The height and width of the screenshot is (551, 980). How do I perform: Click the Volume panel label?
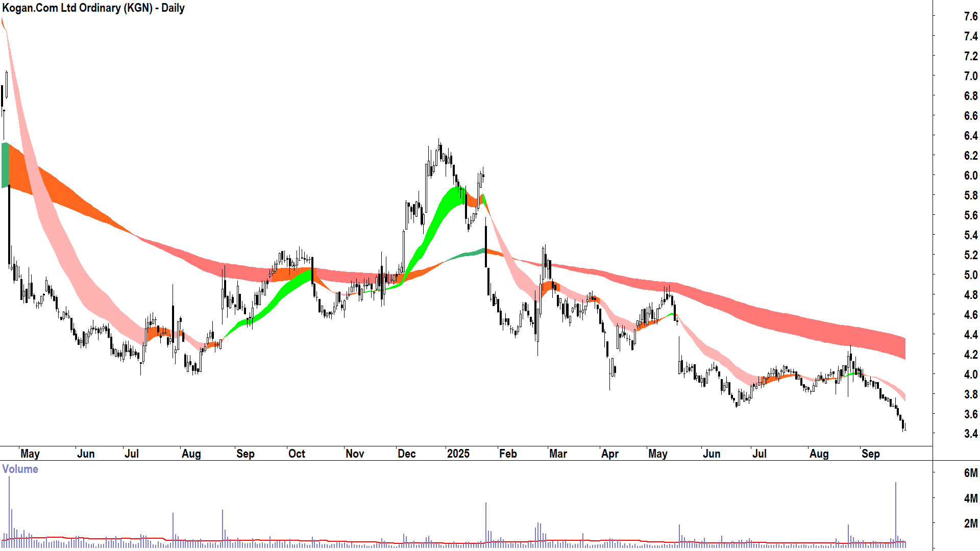coord(20,469)
